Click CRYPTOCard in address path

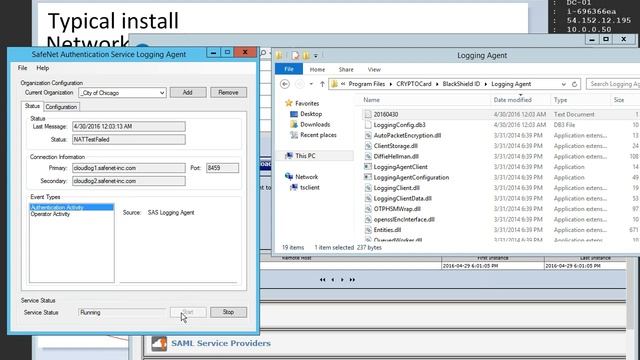pyautogui.click(x=413, y=84)
